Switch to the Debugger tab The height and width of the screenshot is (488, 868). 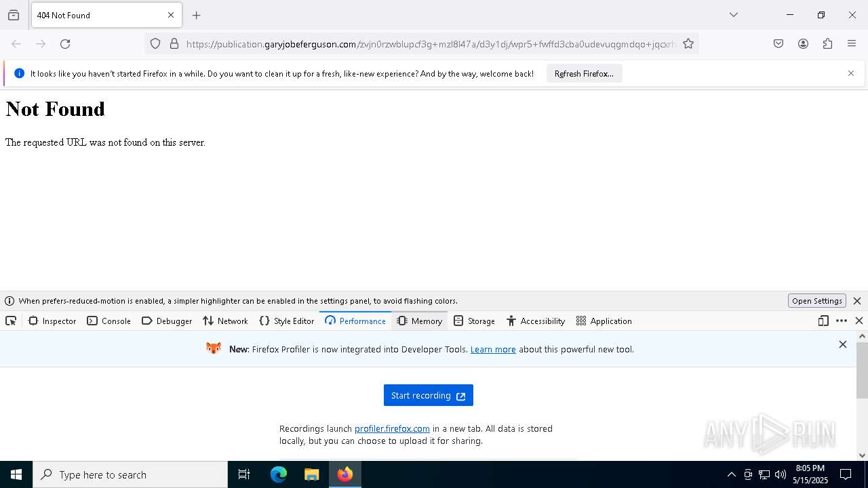167,321
